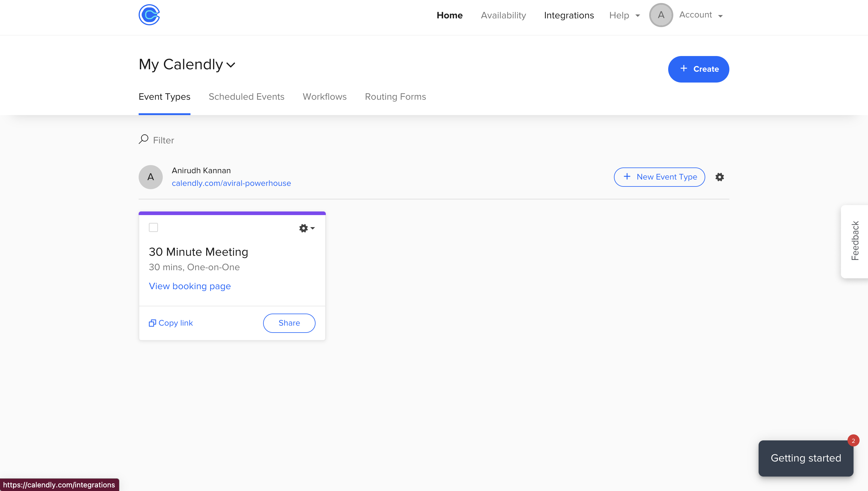The height and width of the screenshot is (491, 868).
Task: Open the calendly.com/aviral-powerhouse link
Action: [231, 183]
